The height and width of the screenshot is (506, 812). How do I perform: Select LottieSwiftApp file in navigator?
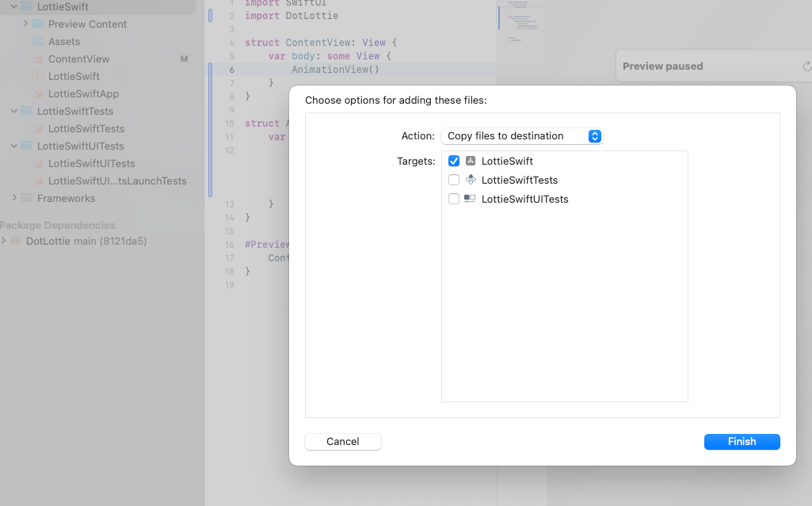pyautogui.click(x=83, y=93)
